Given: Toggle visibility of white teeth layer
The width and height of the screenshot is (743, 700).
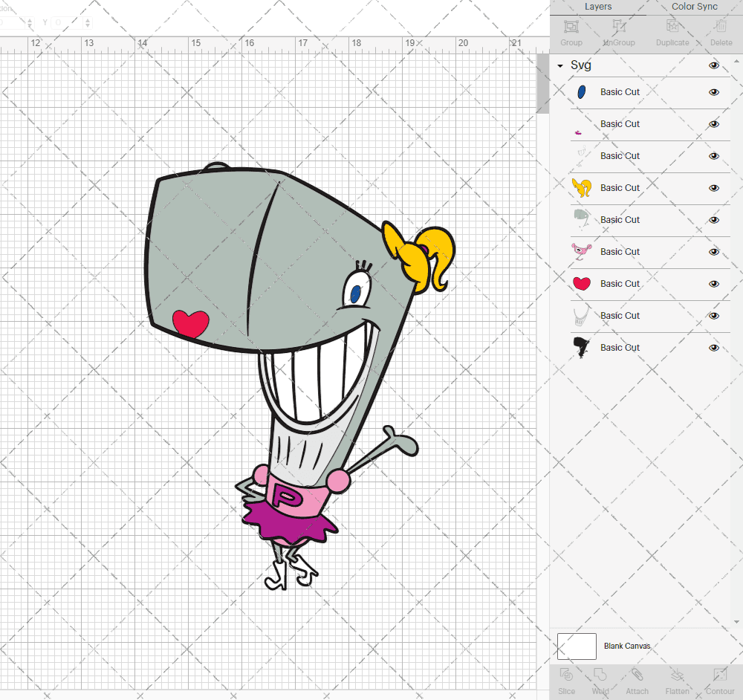Looking at the screenshot, I should point(713,316).
